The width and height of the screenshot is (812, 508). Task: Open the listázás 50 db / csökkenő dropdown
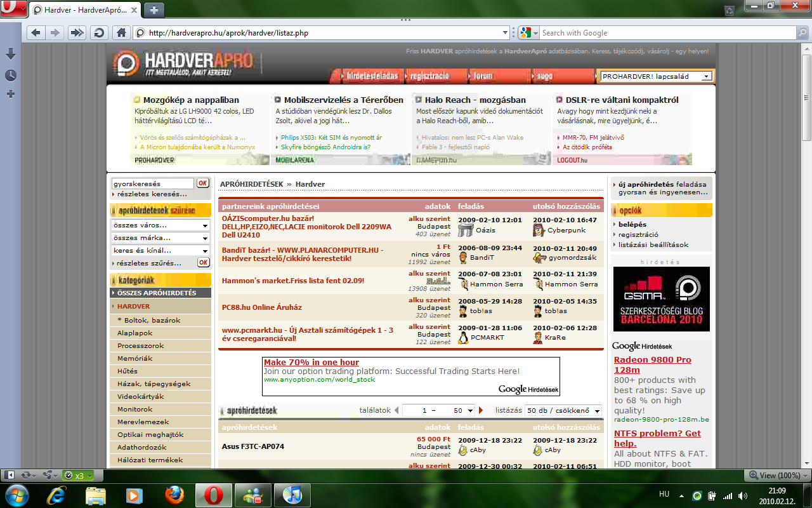(563, 411)
